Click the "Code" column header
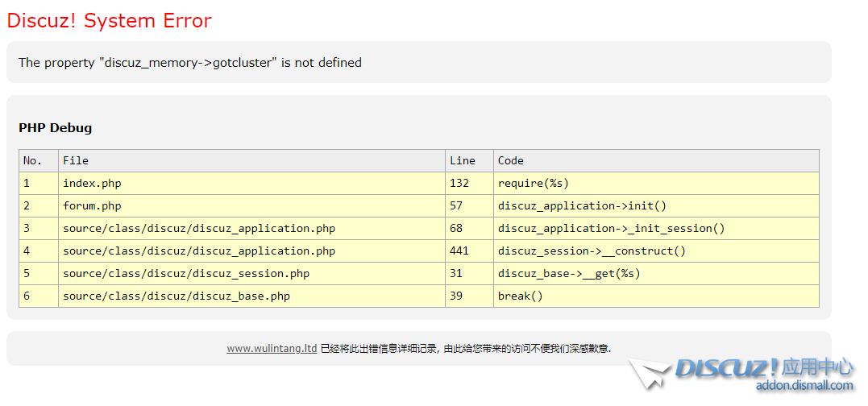Image resolution: width=868 pixels, height=406 pixels. click(x=511, y=160)
